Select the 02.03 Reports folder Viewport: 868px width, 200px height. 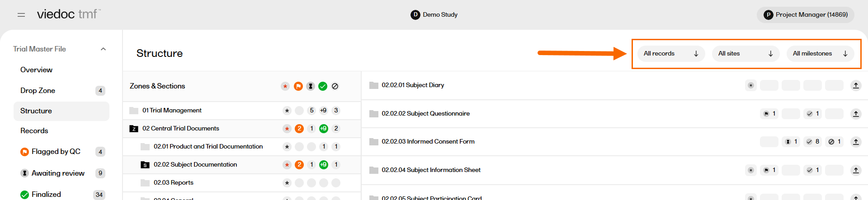coord(174,183)
